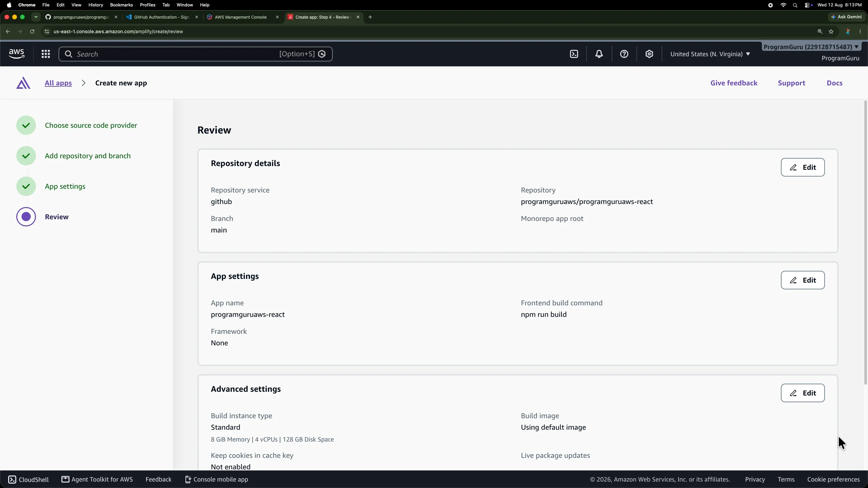Screen dimensions: 868x488
Task: Click the zoom magnifier icon in address bar
Action: click(820, 32)
